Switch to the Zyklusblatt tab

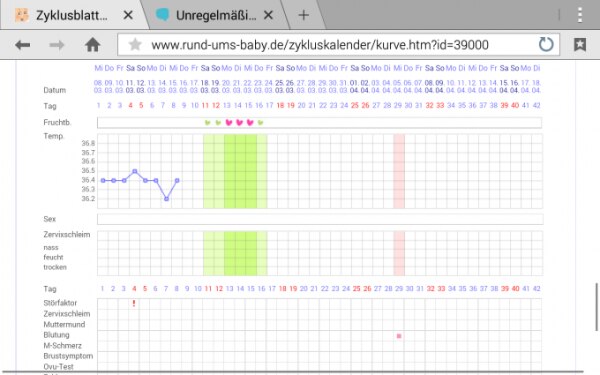coord(73,15)
